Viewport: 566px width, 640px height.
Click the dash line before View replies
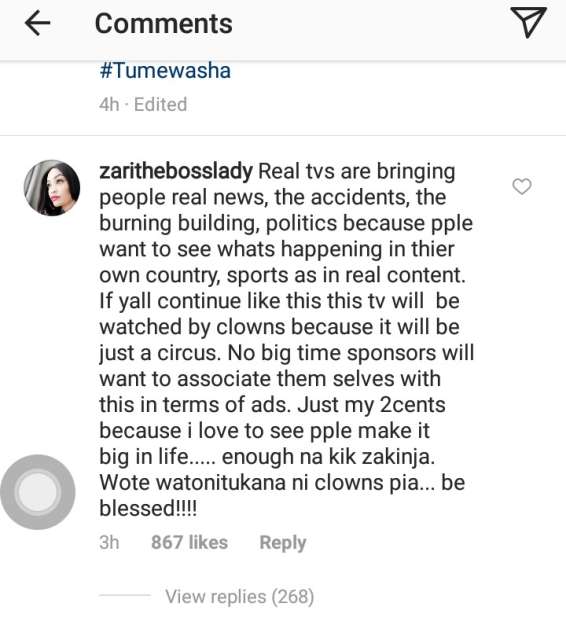pyautogui.click(x=125, y=596)
